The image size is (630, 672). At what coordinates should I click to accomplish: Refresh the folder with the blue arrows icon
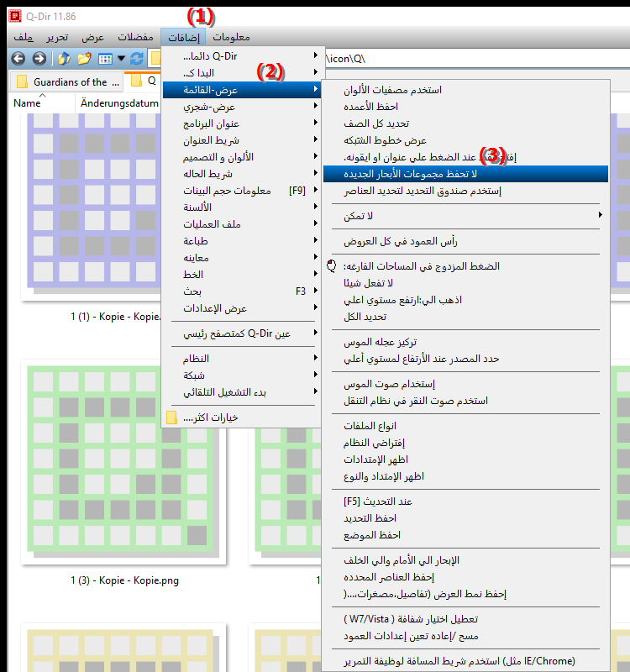[137, 58]
